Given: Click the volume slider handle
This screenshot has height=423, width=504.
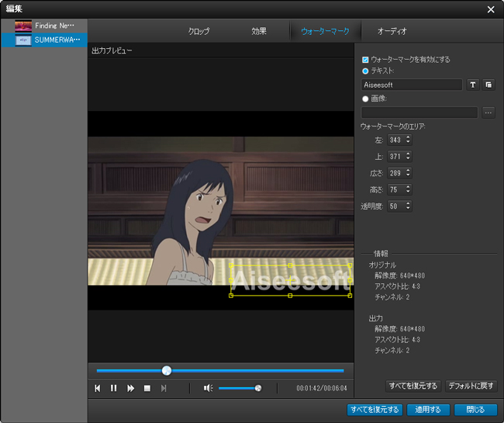Looking at the screenshot, I should [x=258, y=388].
